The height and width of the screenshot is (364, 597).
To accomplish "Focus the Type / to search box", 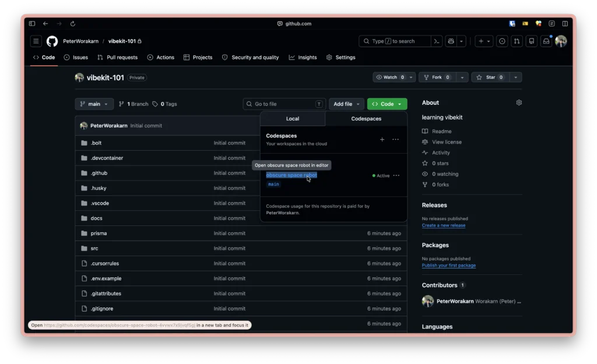I will [x=395, y=41].
